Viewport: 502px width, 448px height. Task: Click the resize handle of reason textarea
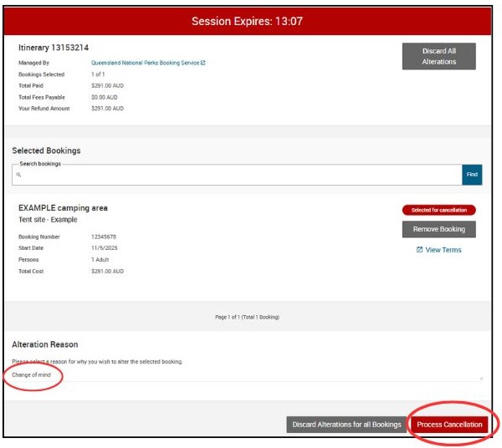(481, 379)
